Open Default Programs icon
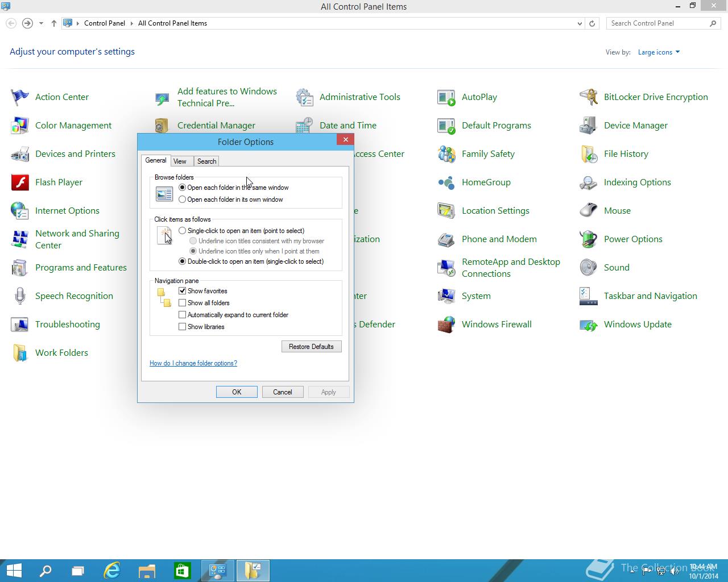The height and width of the screenshot is (582, 728). (x=446, y=126)
